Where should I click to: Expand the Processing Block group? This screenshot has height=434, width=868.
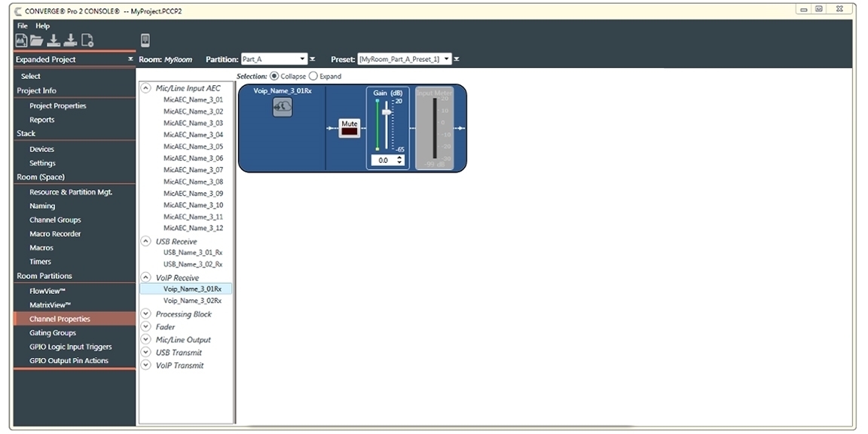146,314
